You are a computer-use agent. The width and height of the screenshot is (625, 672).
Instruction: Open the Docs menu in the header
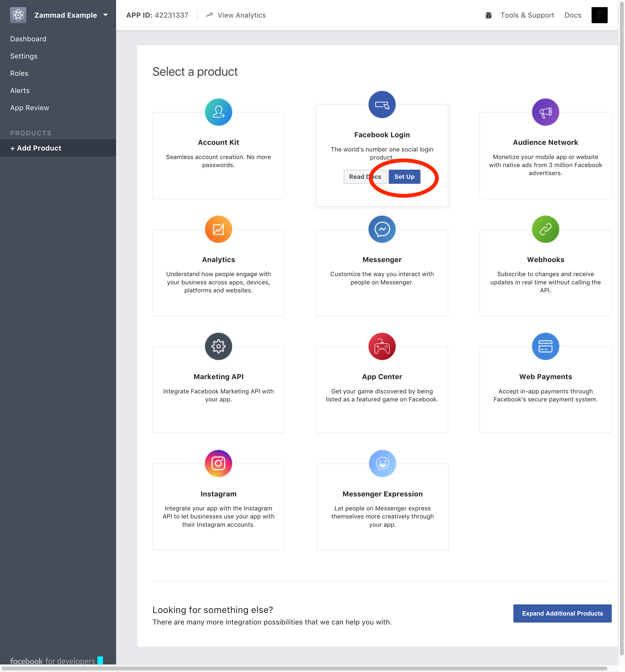573,15
